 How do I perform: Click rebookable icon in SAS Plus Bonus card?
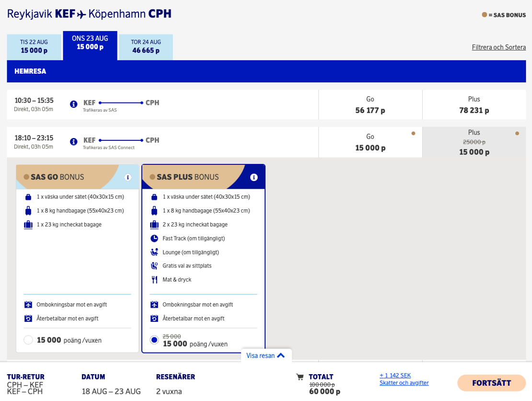click(x=154, y=305)
